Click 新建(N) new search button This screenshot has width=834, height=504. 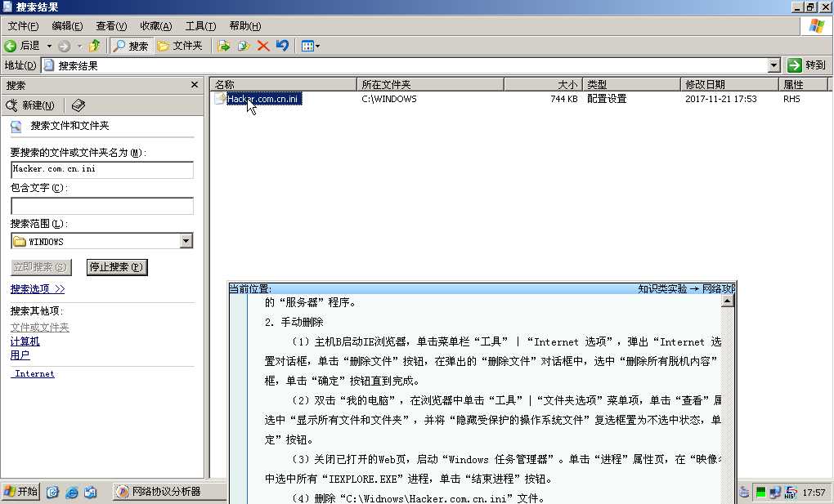[x=30, y=105]
